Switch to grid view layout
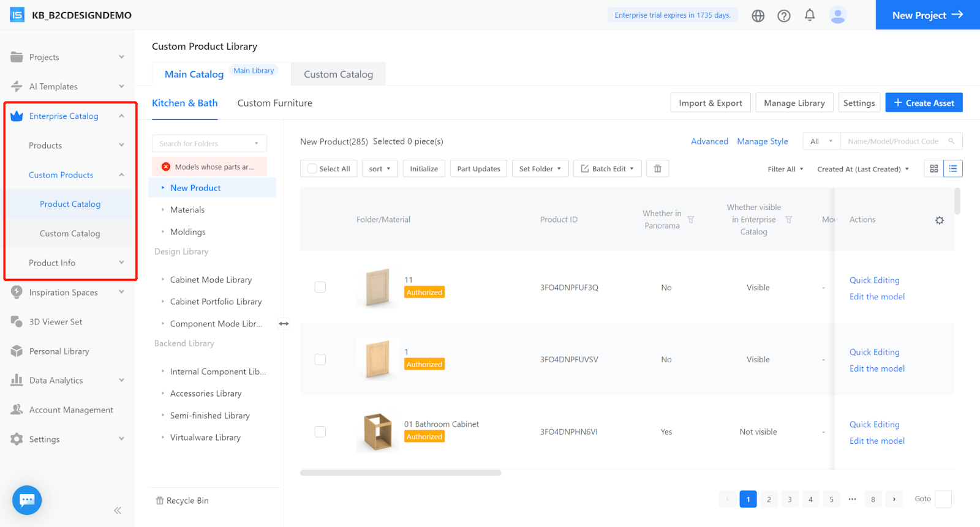The image size is (980, 527). pos(933,169)
